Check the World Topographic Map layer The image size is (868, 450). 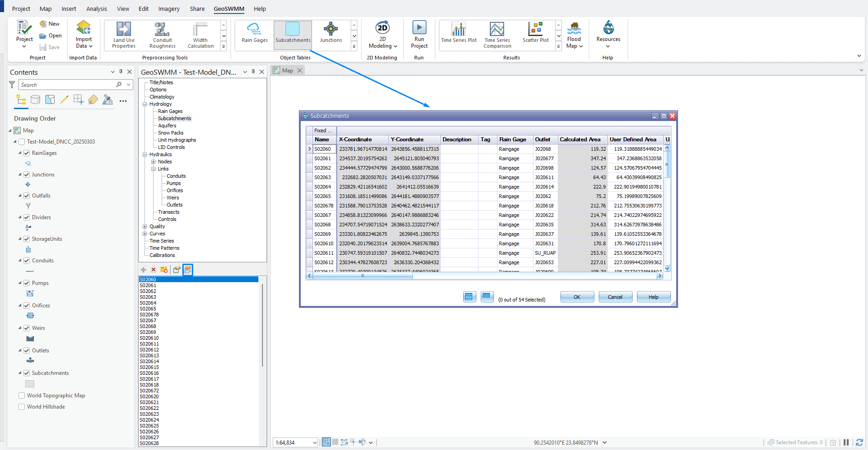(21, 396)
